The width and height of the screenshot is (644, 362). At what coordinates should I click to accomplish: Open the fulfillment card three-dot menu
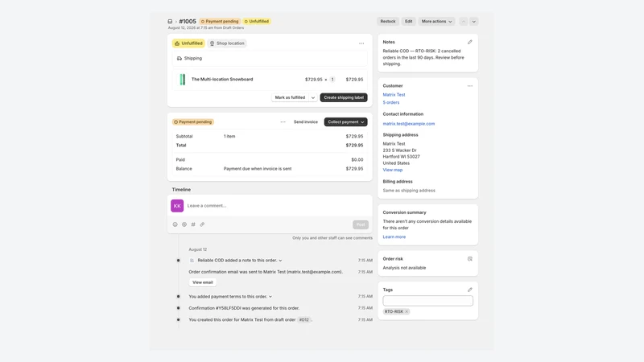[x=361, y=43]
